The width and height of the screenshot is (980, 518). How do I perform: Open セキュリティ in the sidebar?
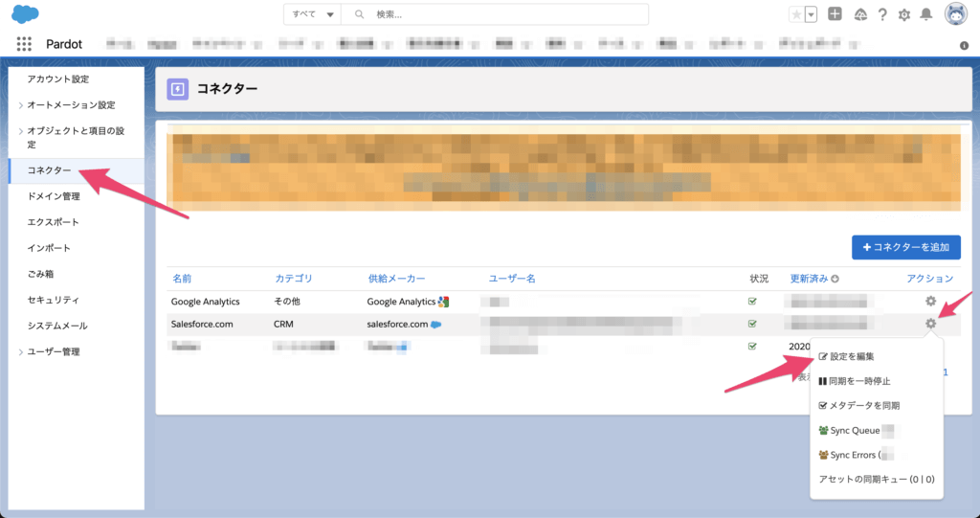click(x=54, y=300)
